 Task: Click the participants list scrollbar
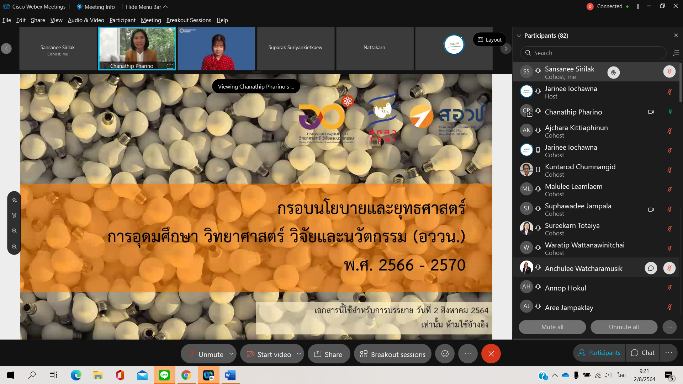[680, 83]
